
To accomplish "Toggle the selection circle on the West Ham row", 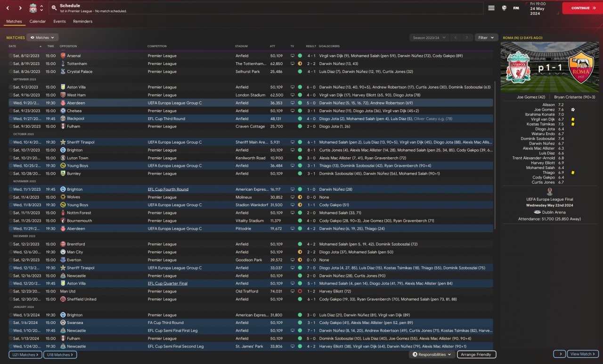I will pos(11,95).
